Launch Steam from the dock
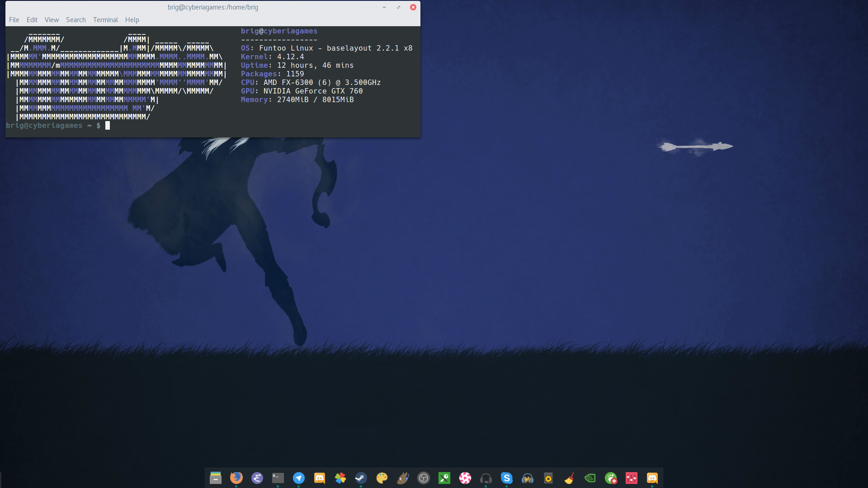 [x=361, y=478]
